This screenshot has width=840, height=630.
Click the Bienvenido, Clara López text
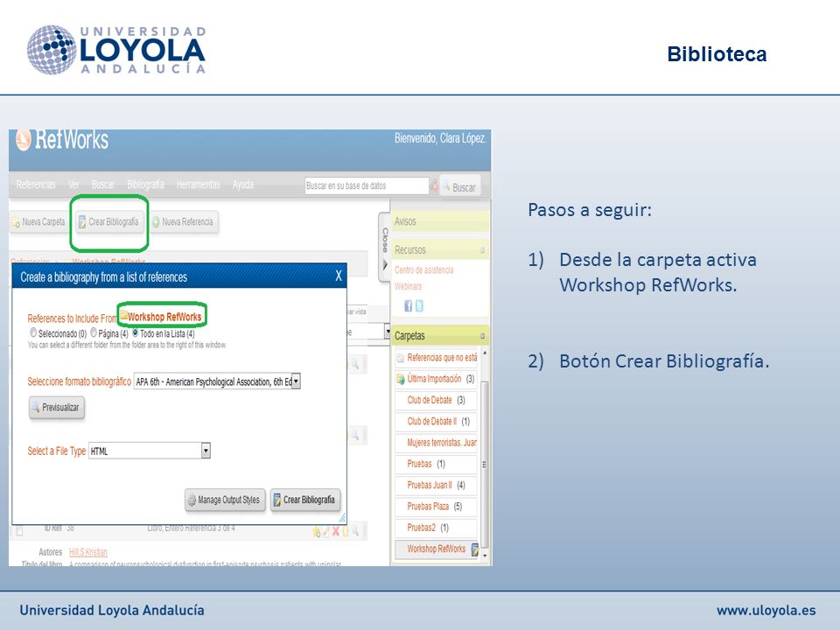[440, 138]
